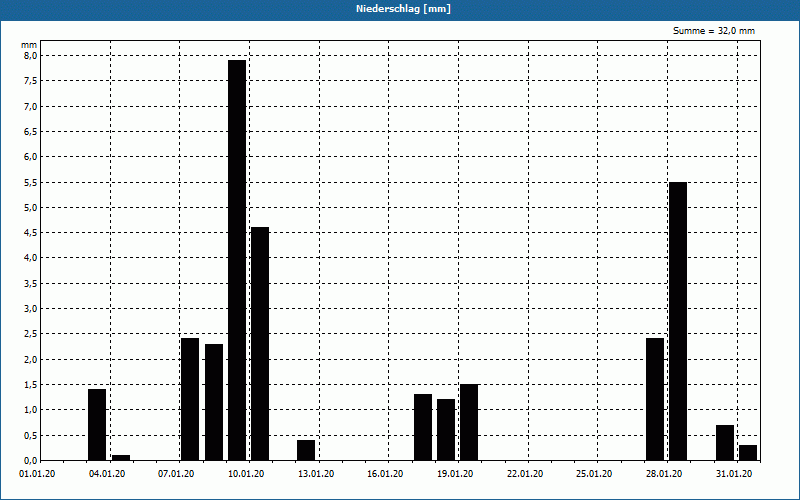Select the last bar at 31.01.20
This screenshot has width=800, height=500.
[748, 453]
